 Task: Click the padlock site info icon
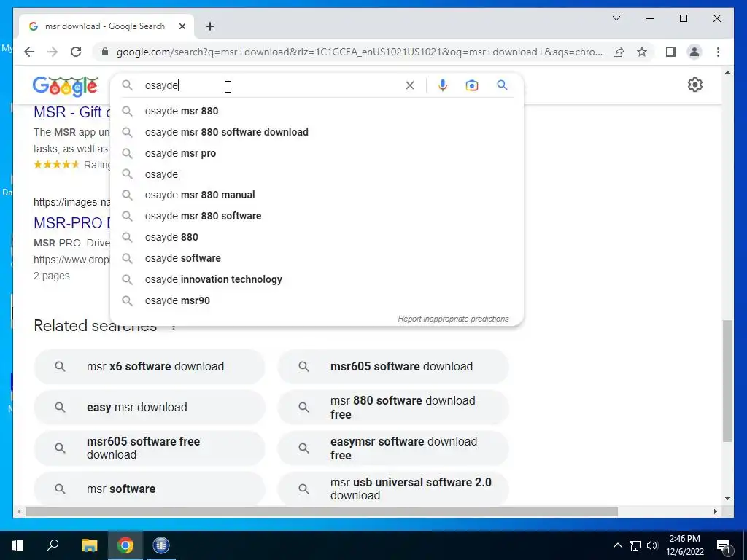pyautogui.click(x=105, y=52)
